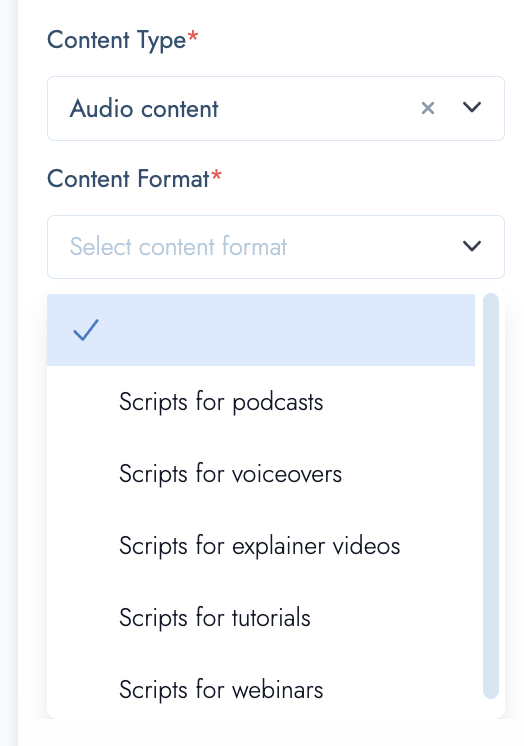Click the dropdown list vertical scrollbar
Viewport: 524px width, 746px height.
[x=491, y=496]
